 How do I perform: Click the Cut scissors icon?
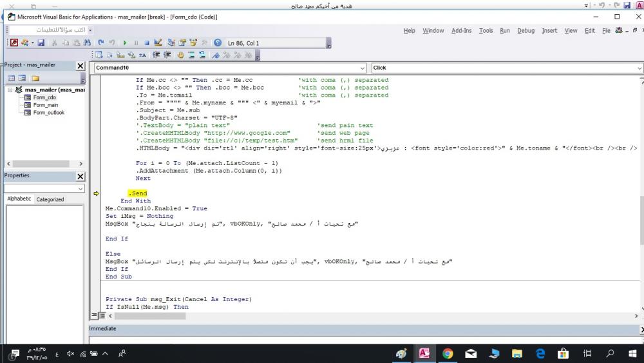click(54, 43)
